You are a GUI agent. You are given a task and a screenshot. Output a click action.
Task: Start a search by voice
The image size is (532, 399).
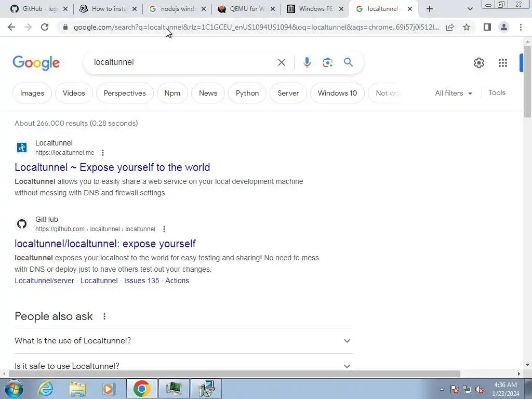(307, 62)
